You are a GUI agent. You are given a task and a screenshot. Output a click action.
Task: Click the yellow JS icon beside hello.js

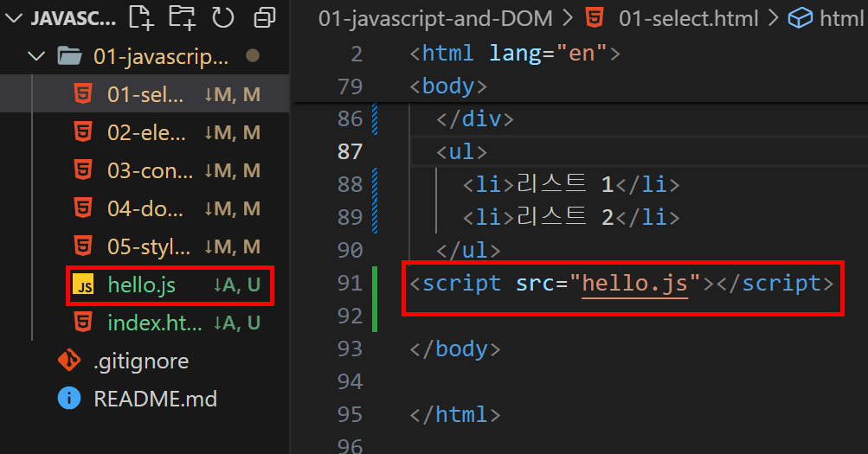click(x=83, y=285)
